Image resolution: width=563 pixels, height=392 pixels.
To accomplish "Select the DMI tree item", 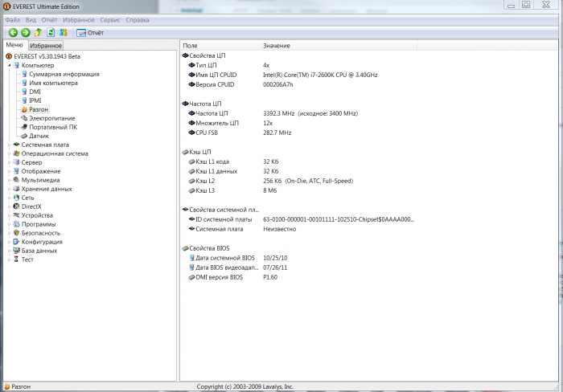I will tap(35, 92).
